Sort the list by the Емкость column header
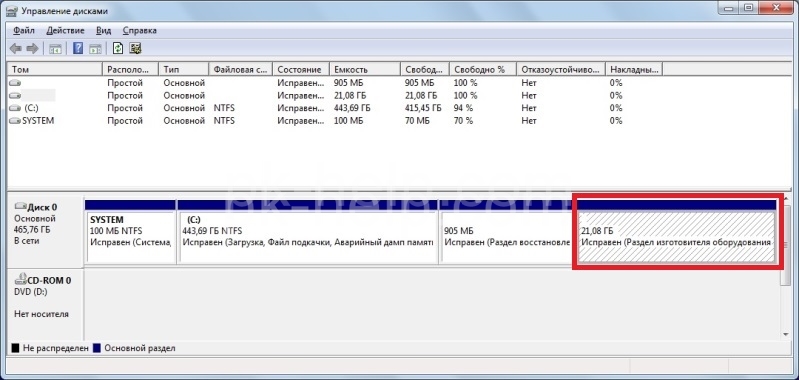Viewport: 799px width, 380px height. point(365,69)
